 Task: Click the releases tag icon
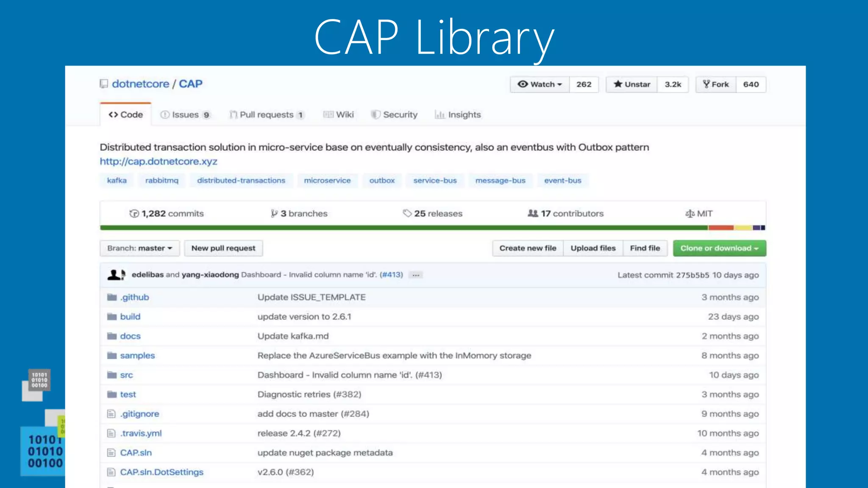pyautogui.click(x=407, y=213)
